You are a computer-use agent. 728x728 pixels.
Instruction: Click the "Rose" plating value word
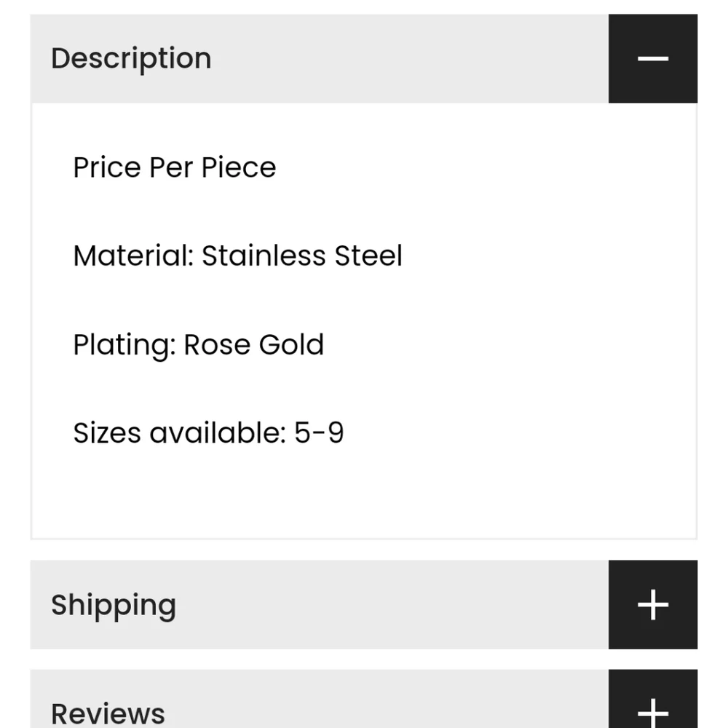point(211,345)
